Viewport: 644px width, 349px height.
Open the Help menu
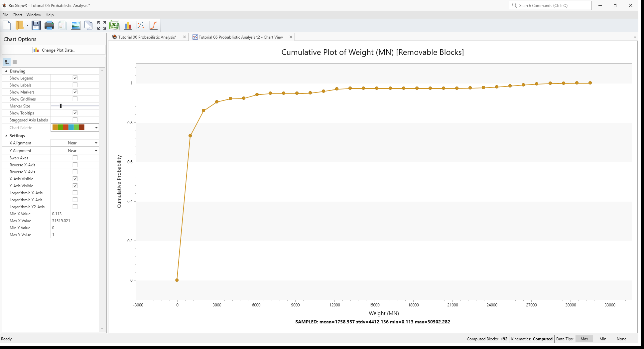(x=50, y=15)
